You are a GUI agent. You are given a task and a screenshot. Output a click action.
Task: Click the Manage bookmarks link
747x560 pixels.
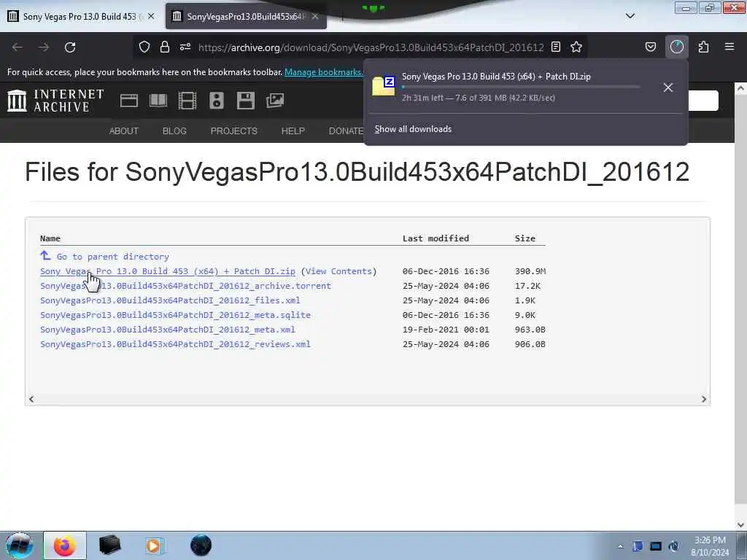(323, 72)
